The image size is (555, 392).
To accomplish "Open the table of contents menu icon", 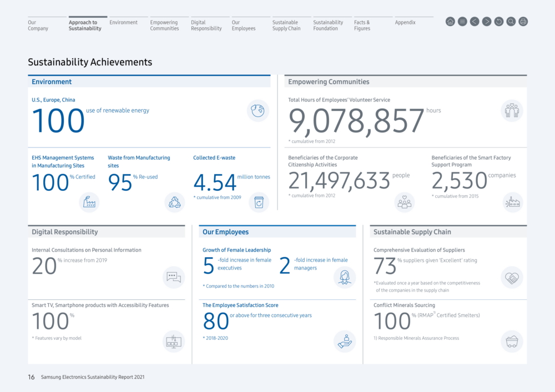I will [462, 22].
